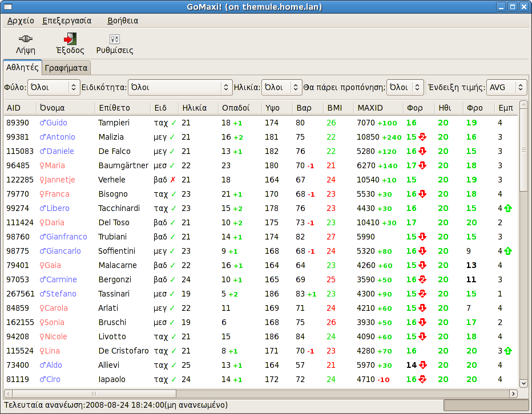Click the last refresh status bar text
Viewport: 532px width, 414px height.
(x=116, y=405)
